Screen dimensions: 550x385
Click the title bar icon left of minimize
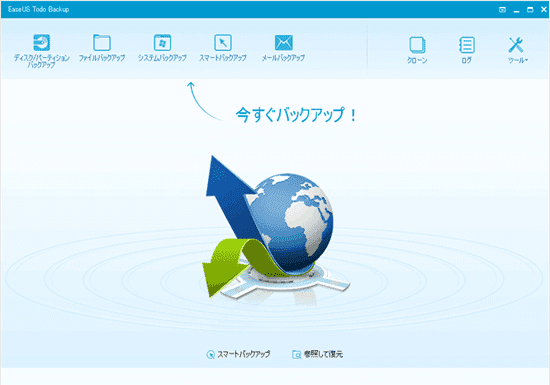(502, 10)
